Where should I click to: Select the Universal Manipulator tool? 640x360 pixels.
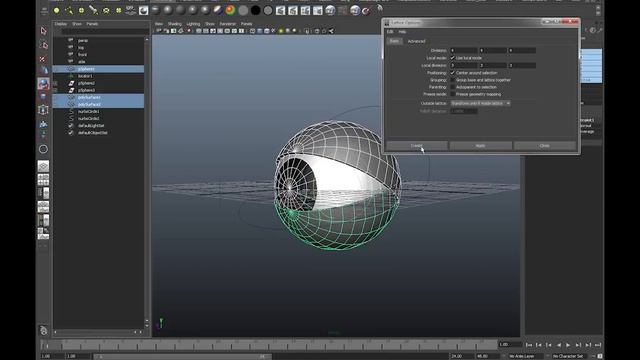(43, 110)
